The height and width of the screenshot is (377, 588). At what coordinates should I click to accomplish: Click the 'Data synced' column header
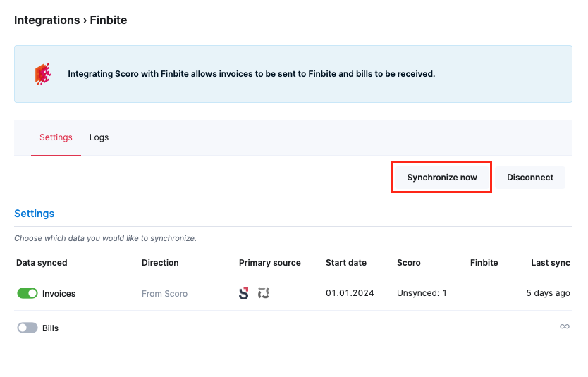(x=42, y=263)
